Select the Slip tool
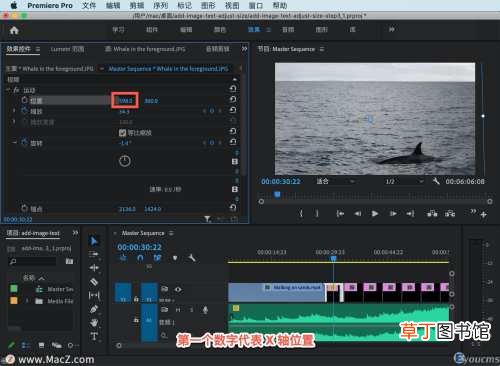 pyautogui.click(x=94, y=295)
